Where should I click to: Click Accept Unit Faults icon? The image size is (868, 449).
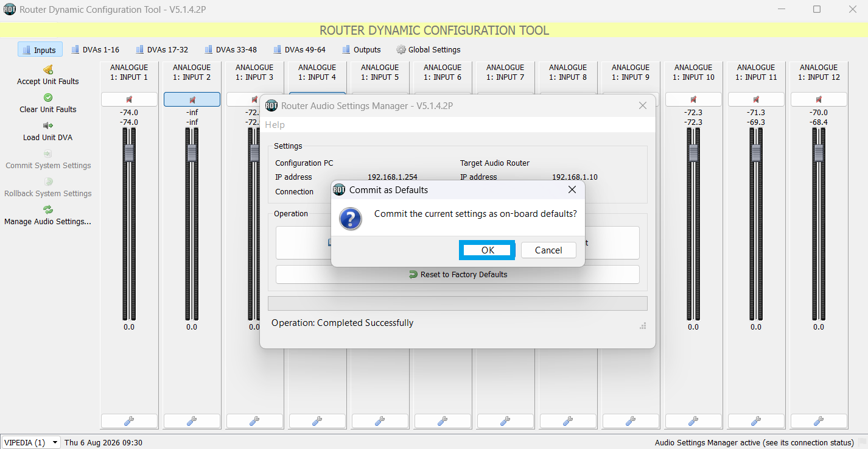(48, 69)
